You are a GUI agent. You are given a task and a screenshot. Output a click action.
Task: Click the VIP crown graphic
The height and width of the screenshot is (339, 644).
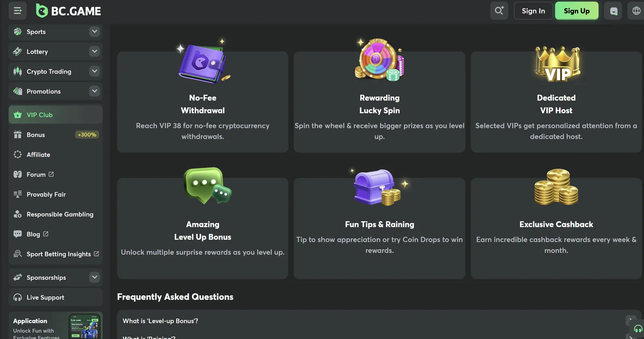pos(557,64)
